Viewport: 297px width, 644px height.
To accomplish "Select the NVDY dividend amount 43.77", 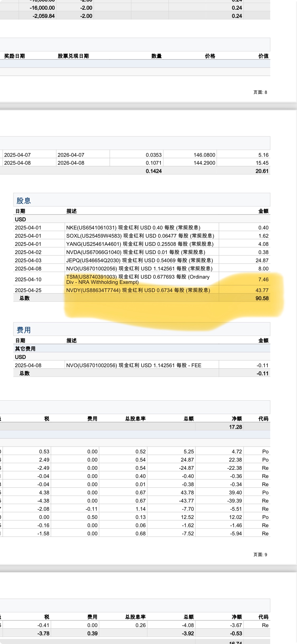I will pos(262,290).
